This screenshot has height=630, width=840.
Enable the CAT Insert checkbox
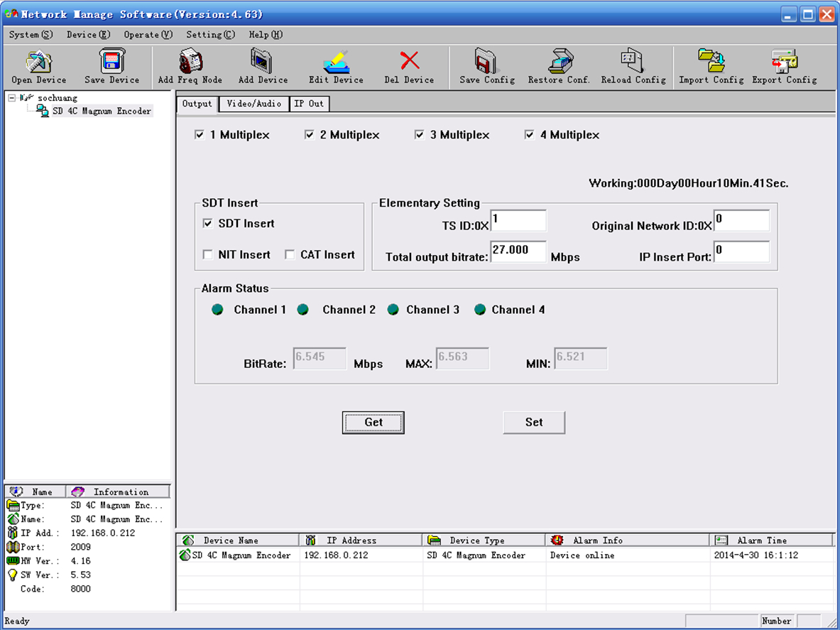[x=290, y=255]
